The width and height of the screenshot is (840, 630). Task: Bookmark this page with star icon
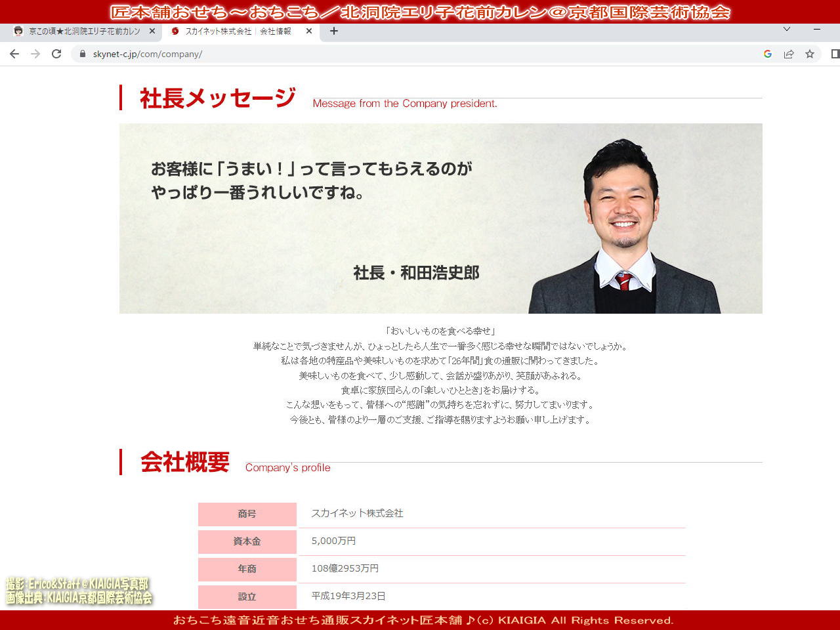click(x=810, y=54)
